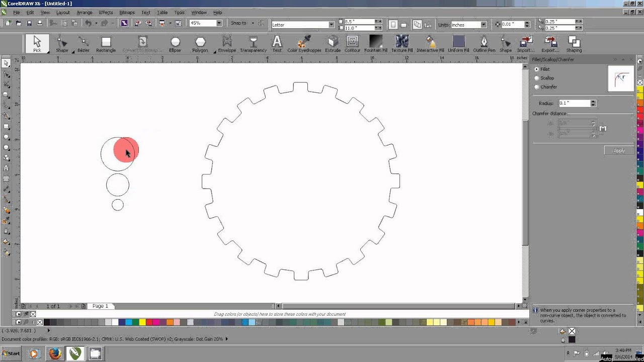The width and height of the screenshot is (644, 362).
Task: Click the Apply button in the docker
Action: 619,150
